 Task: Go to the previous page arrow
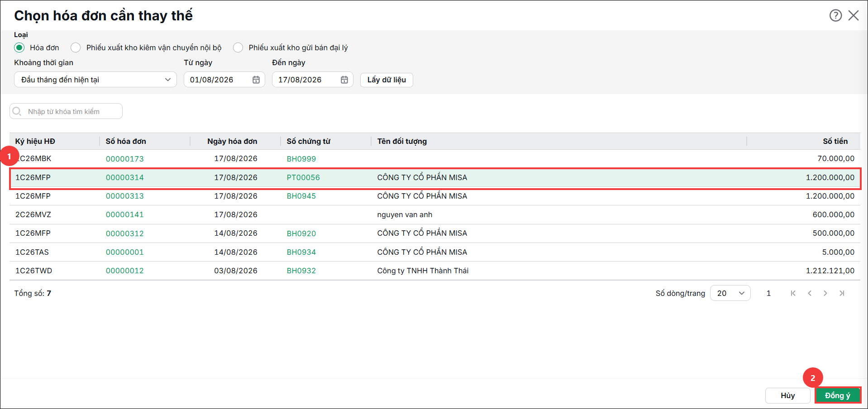(810, 293)
